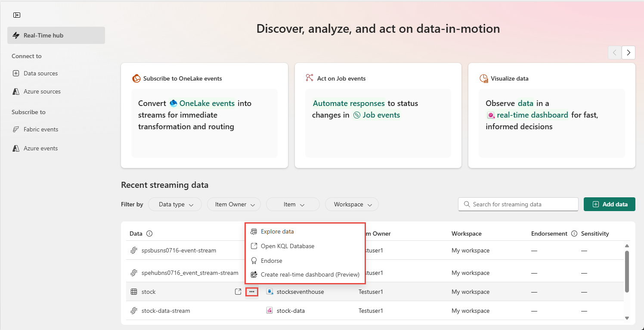Viewport: 644px width, 330px height.
Task: Focus the Search for streaming data box
Action: (518, 204)
